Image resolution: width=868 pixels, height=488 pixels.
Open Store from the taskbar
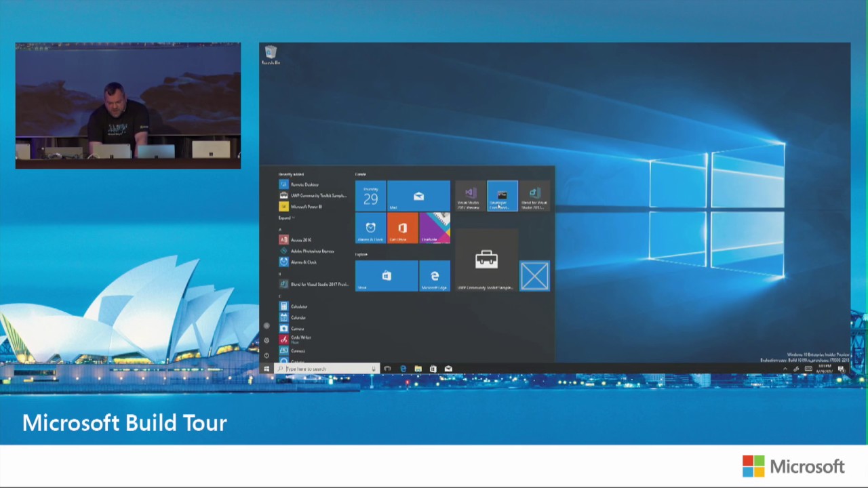point(433,369)
